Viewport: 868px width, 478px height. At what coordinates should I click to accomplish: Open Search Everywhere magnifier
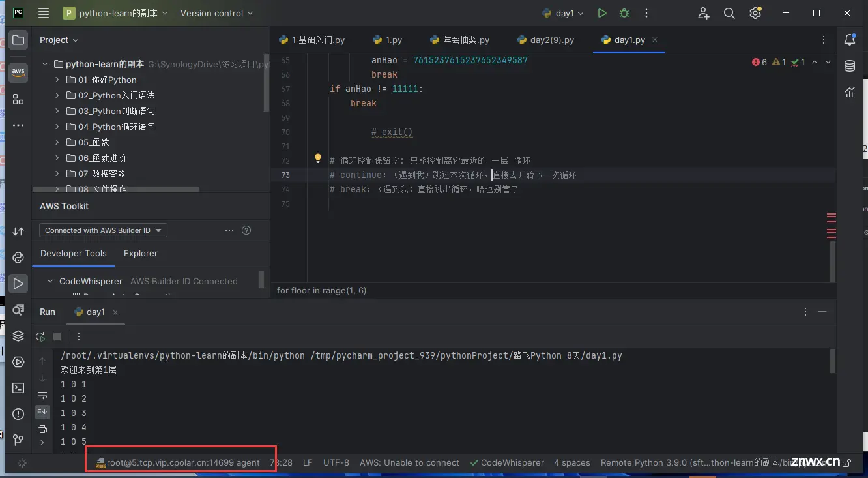729,13
